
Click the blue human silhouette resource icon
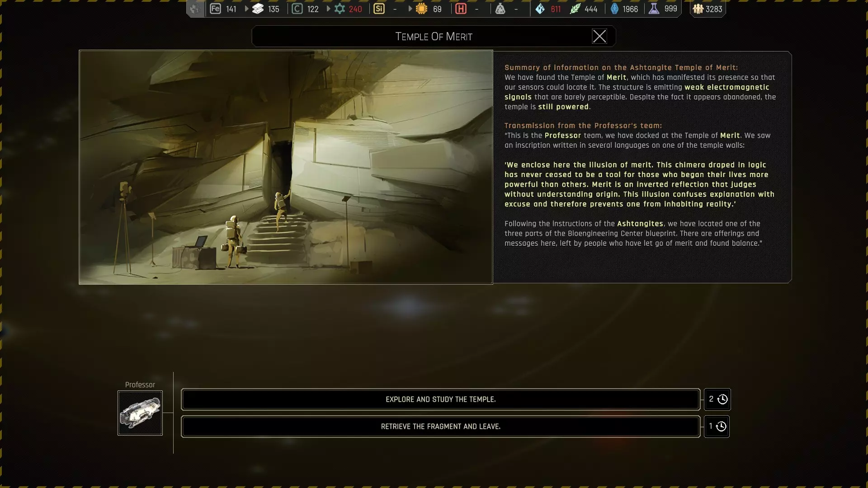[614, 9]
